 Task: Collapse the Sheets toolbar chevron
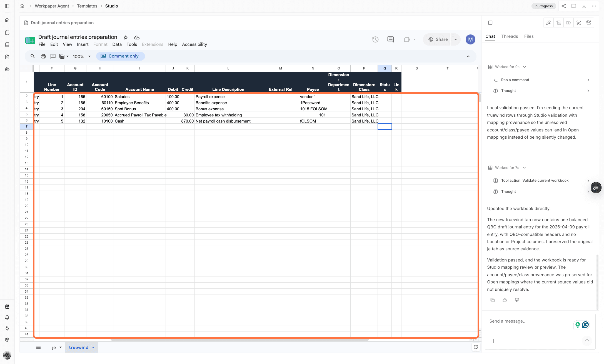(468, 56)
